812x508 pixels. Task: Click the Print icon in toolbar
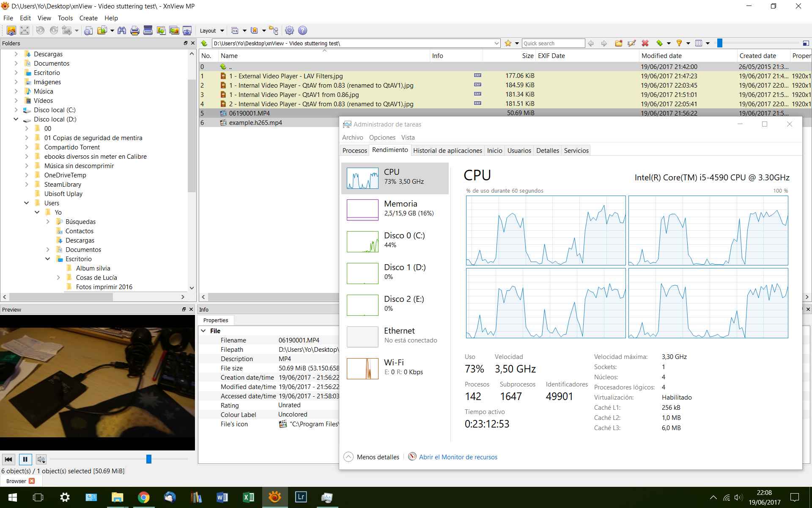click(134, 30)
